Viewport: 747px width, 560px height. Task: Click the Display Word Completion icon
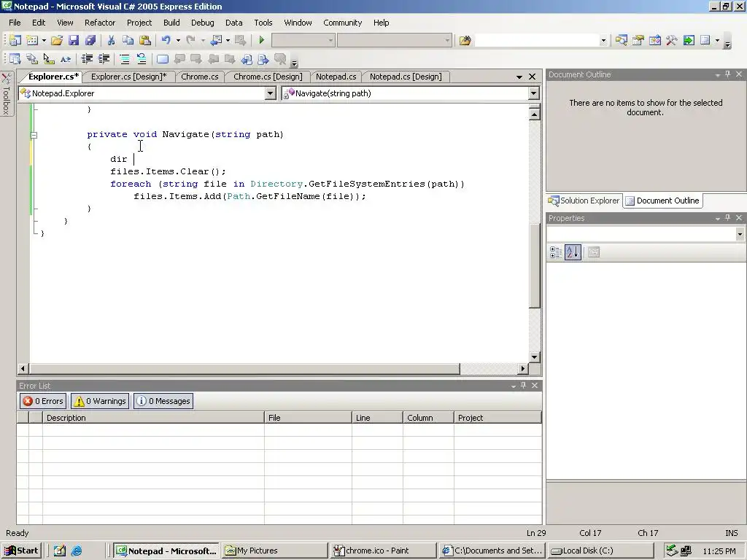coord(66,59)
